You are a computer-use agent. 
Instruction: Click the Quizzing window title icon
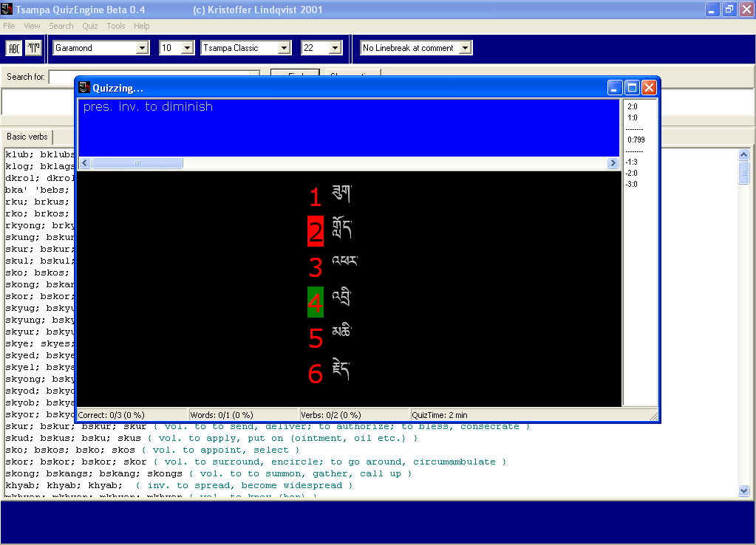pyautogui.click(x=84, y=87)
